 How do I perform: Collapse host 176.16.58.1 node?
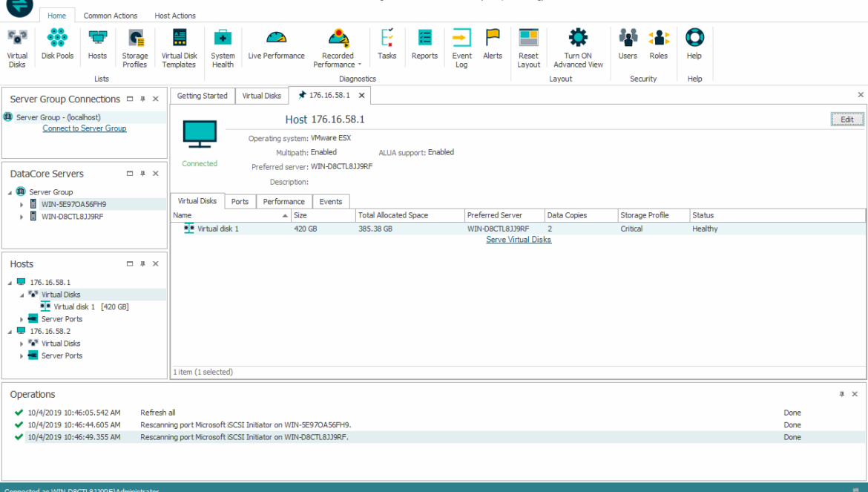click(x=10, y=283)
